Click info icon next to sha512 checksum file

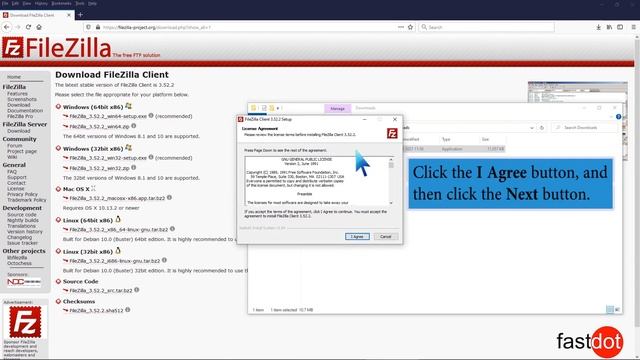pos(128,309)
